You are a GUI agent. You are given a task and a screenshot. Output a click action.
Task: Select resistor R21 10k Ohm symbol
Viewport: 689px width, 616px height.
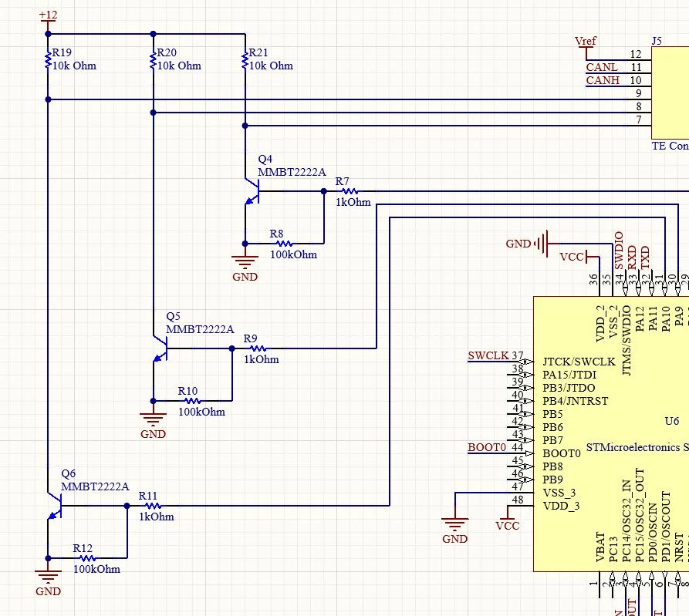point(245,59)
